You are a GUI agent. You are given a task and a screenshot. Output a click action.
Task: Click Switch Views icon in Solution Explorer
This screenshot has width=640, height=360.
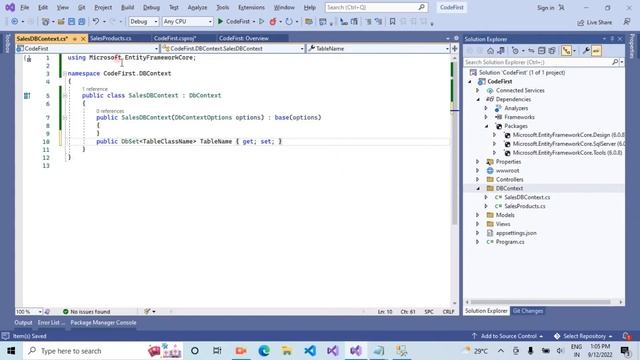pyautogui.click(x=501, y=51)
